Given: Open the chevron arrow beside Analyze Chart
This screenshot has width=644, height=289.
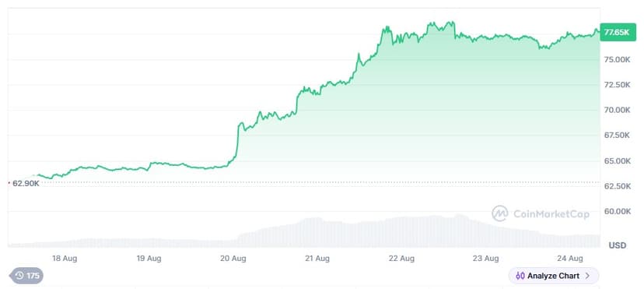Looking at the screenshot, I should [587, 276].
